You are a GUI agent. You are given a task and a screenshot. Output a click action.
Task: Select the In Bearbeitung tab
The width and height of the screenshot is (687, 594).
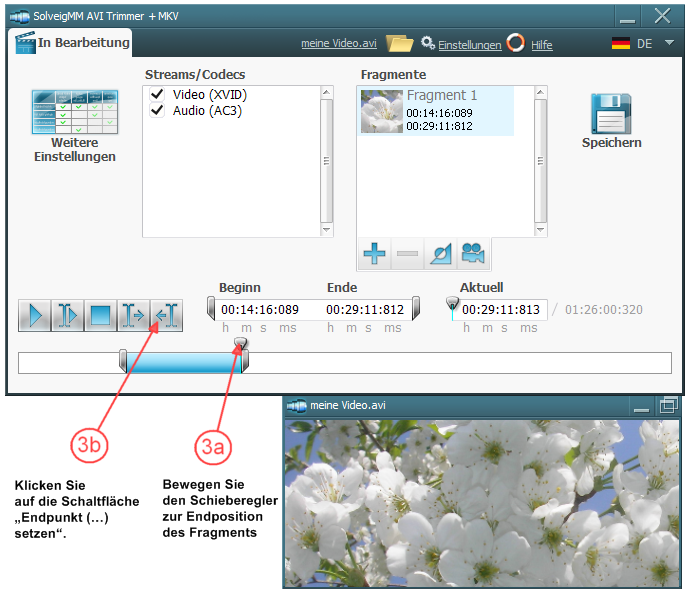click(70, 42)
